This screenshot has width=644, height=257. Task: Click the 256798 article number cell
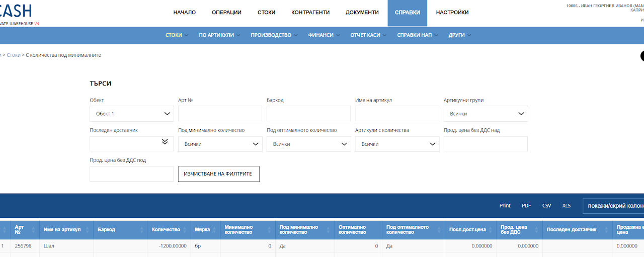point(25,246)
